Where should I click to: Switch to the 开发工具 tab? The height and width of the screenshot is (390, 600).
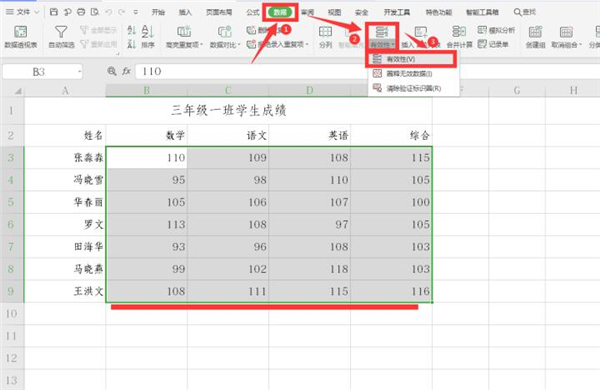[x=397, y=12]
